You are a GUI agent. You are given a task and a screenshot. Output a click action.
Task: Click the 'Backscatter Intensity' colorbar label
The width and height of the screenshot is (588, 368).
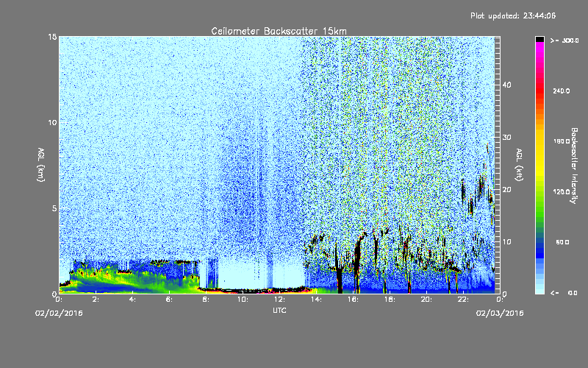574,166
